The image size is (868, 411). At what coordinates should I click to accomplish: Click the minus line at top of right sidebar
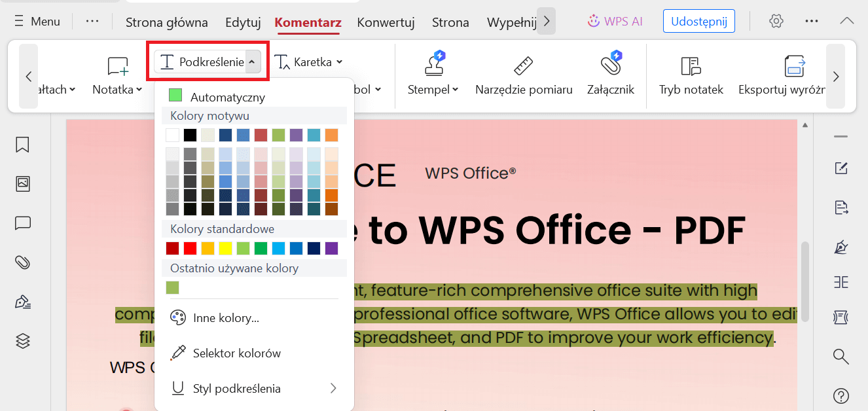click(x=841, y=137)
